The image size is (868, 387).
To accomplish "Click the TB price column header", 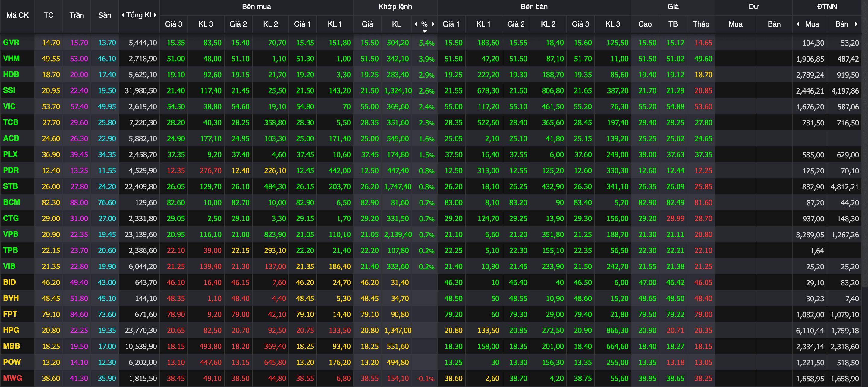I will [673, 24].
